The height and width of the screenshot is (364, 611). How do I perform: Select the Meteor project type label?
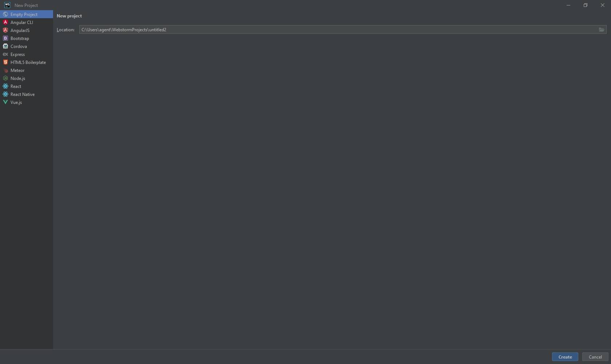click(17, 70)
